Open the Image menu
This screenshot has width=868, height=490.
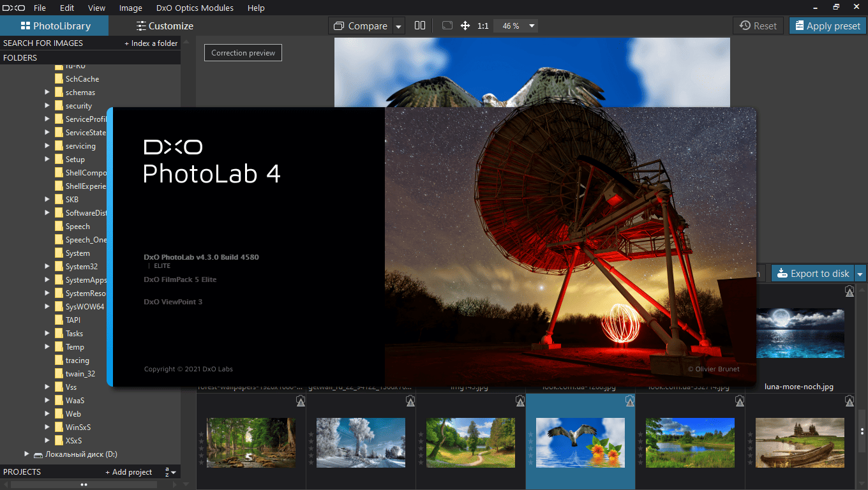click(x=131, y=8)
